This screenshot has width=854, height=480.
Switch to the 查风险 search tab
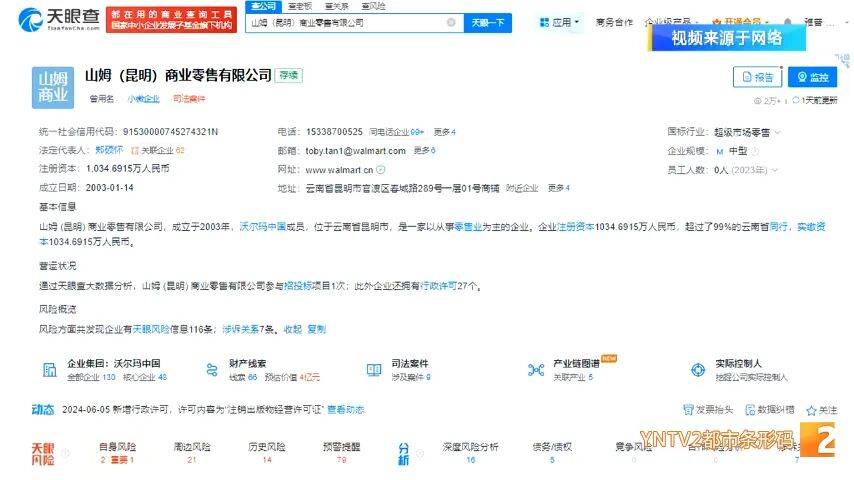(x=373, y=6)
